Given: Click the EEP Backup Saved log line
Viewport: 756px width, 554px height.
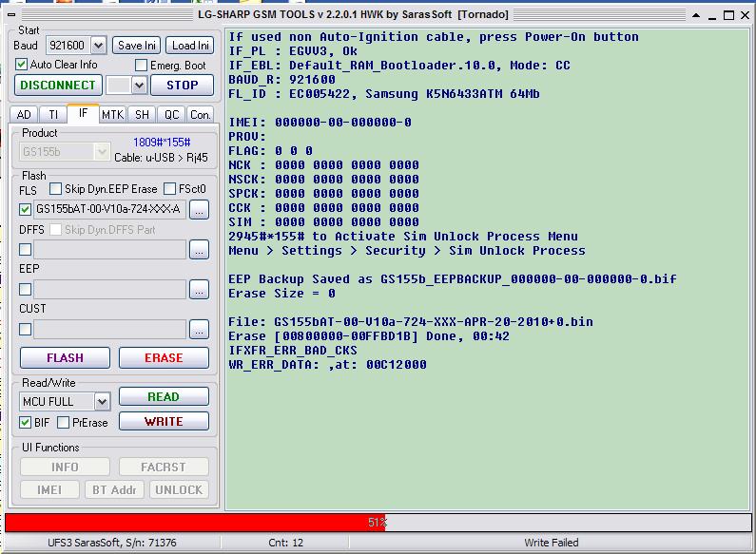Looking at the screenshot, I should (453, 279).
